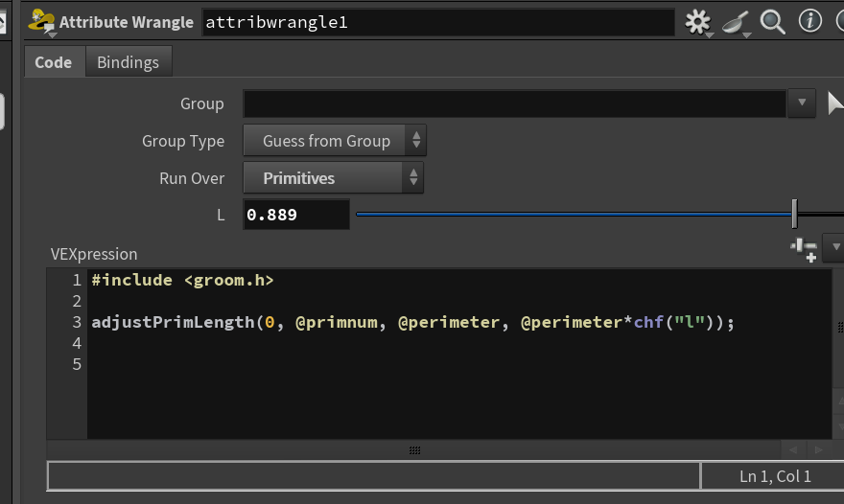Click the Attribute Wrangle node icon
The height and width of the screenshot is (504, 844).
[41, 21]
